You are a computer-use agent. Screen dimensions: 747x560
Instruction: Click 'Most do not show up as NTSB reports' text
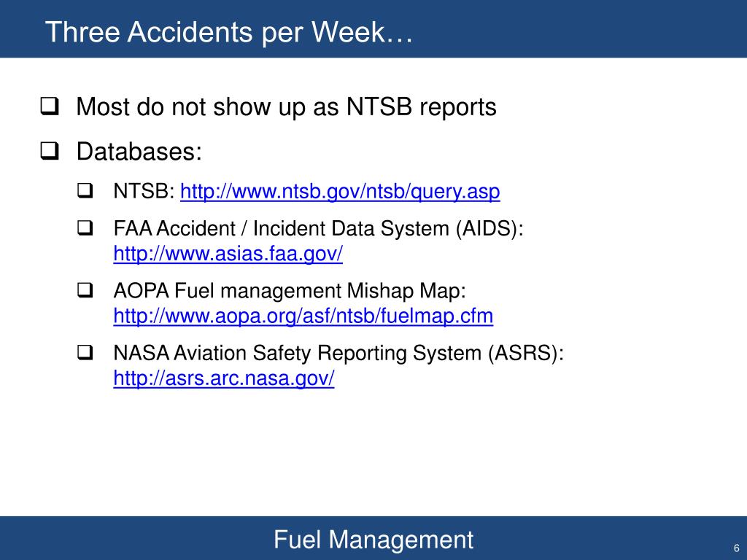pos(286,106)
